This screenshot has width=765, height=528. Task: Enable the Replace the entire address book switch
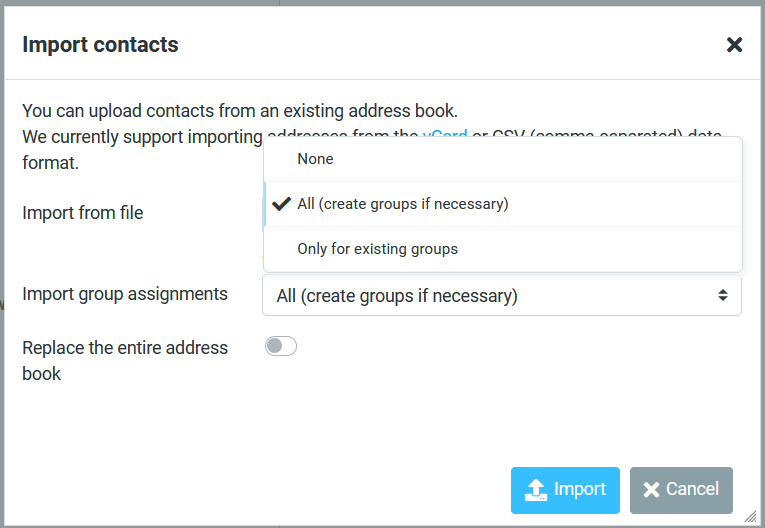point(281,346)
